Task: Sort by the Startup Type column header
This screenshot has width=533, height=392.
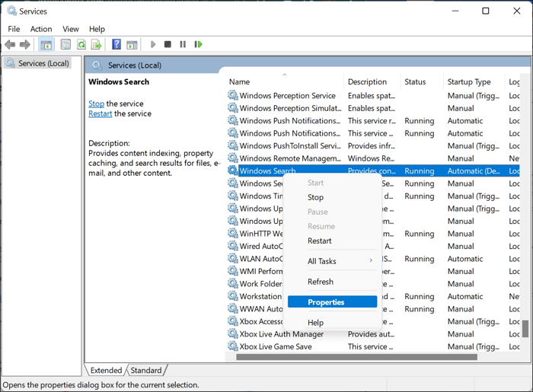Action: (x=474, y=82)
